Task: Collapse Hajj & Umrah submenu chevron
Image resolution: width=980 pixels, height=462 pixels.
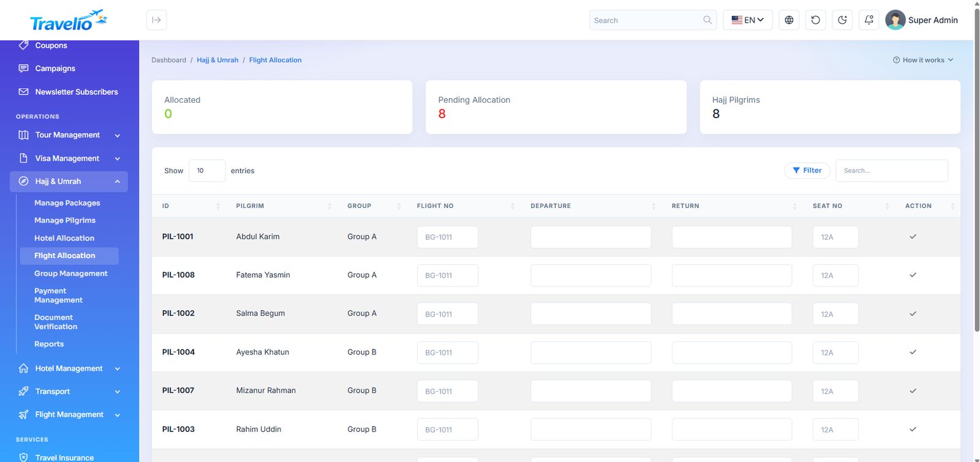Action: [118, 182]
